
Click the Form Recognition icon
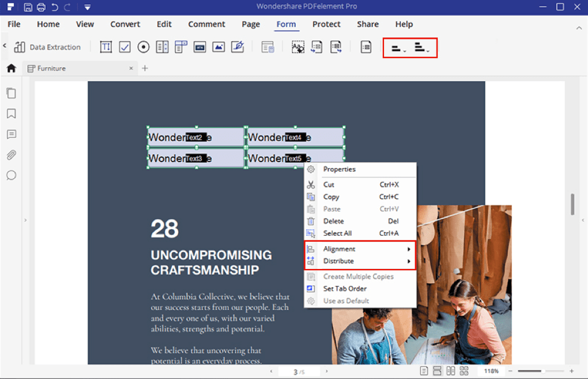(x=298, y=47)
